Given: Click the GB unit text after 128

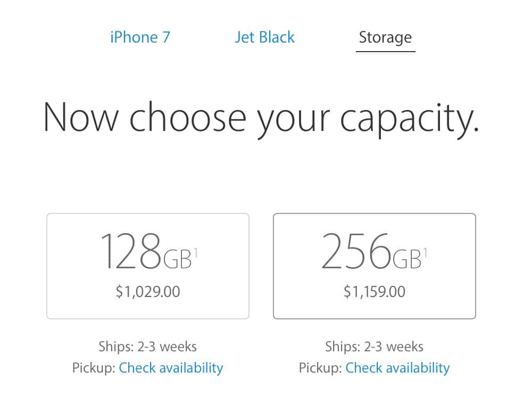Looking at the screenshot, I should [177, 259].
